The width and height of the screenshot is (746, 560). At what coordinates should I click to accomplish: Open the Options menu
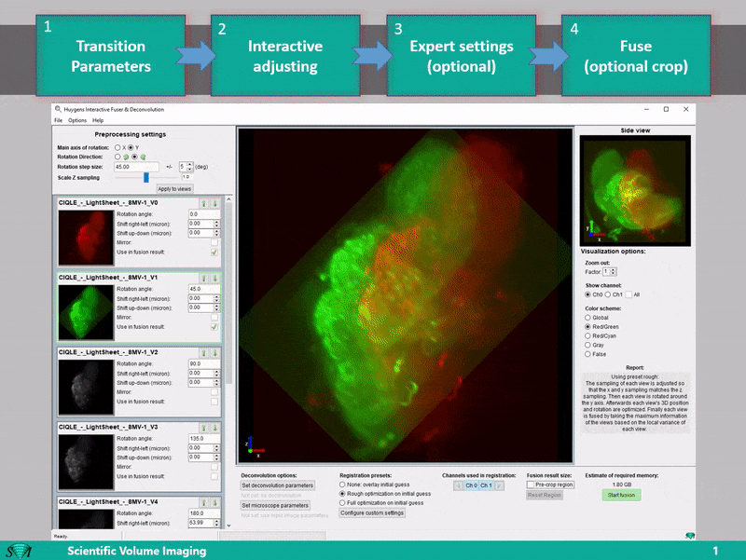pyautogui.click(x=76, y=120)
